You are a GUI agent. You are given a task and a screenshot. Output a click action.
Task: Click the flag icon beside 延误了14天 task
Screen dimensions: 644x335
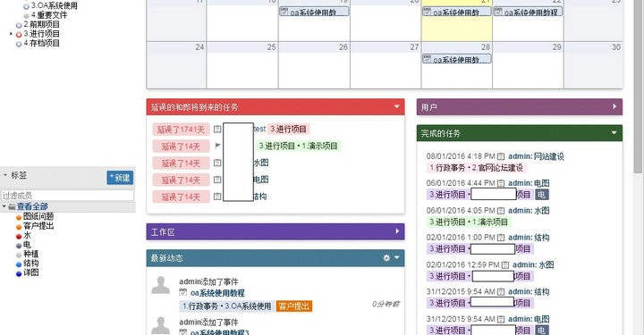tap(217, 146)
